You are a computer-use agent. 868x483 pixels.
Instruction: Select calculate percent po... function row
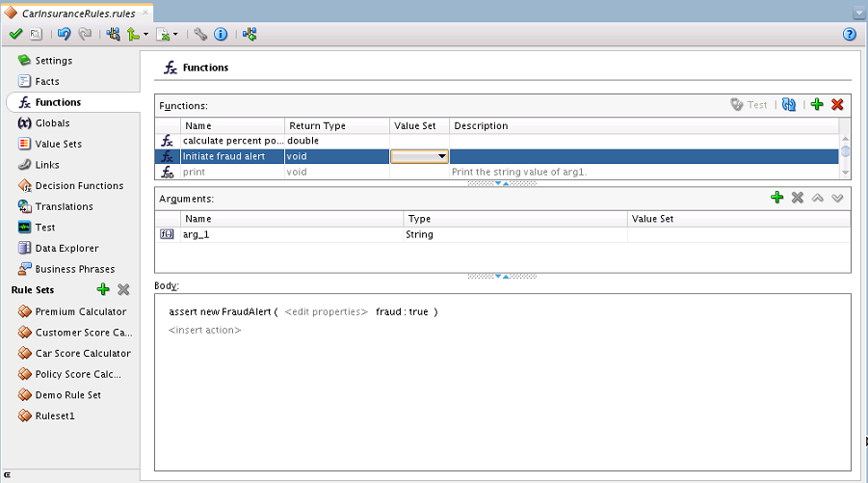(x=497, y=142)
